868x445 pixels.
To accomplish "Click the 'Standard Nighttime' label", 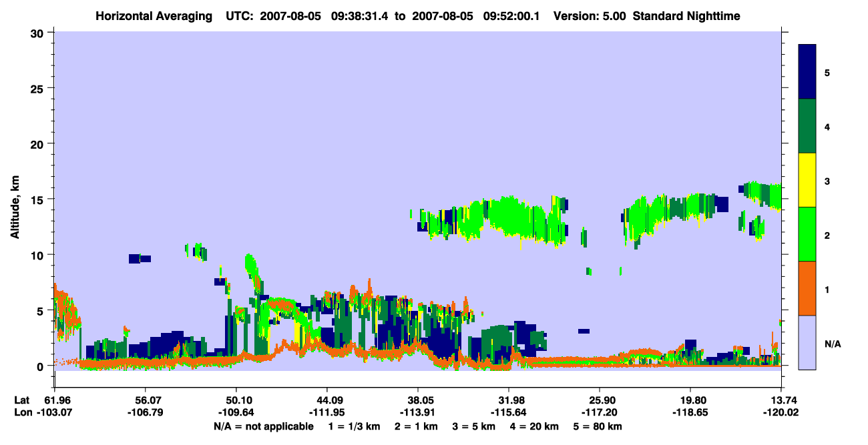I will pos(686,16).
